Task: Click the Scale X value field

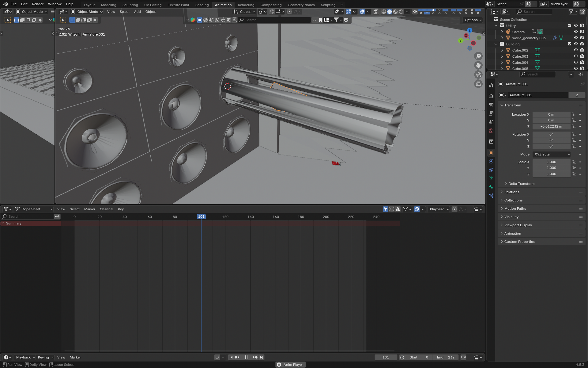Action: pos(551,162)
